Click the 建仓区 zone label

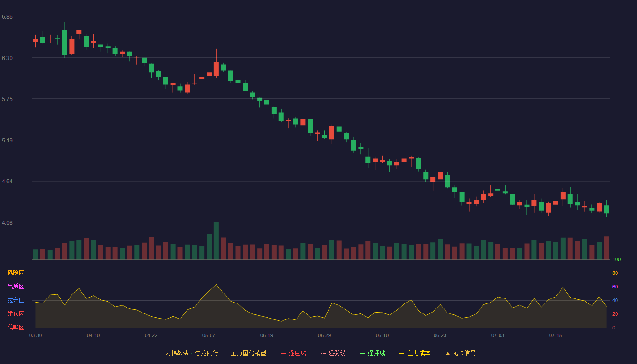coord(15,314)
